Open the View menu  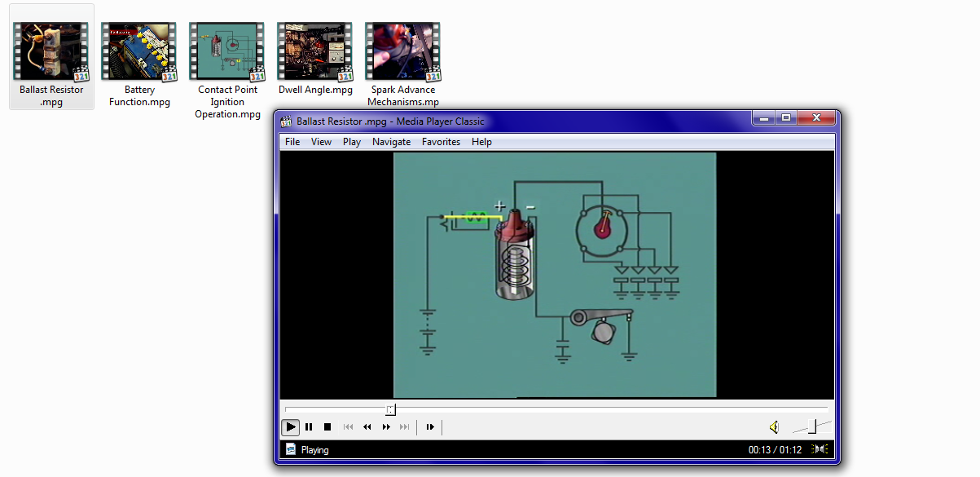coord(321,142)
